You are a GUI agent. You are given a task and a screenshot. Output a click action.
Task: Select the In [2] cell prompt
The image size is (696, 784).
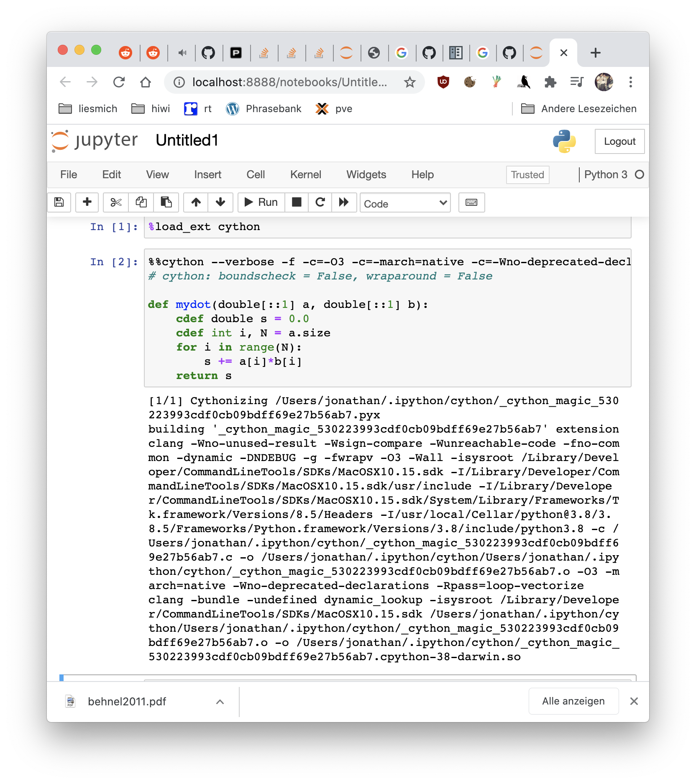pyautogui.click(x=114, y=262)
